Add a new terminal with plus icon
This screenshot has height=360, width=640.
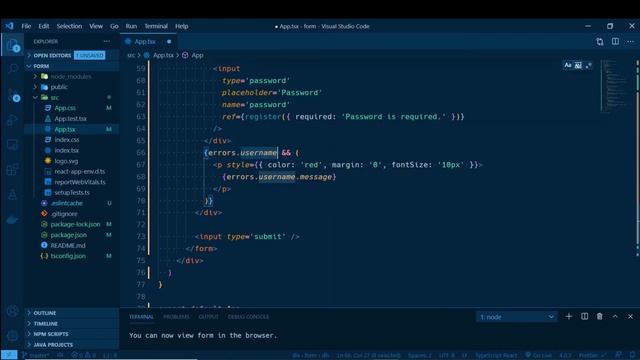(569, 316)
